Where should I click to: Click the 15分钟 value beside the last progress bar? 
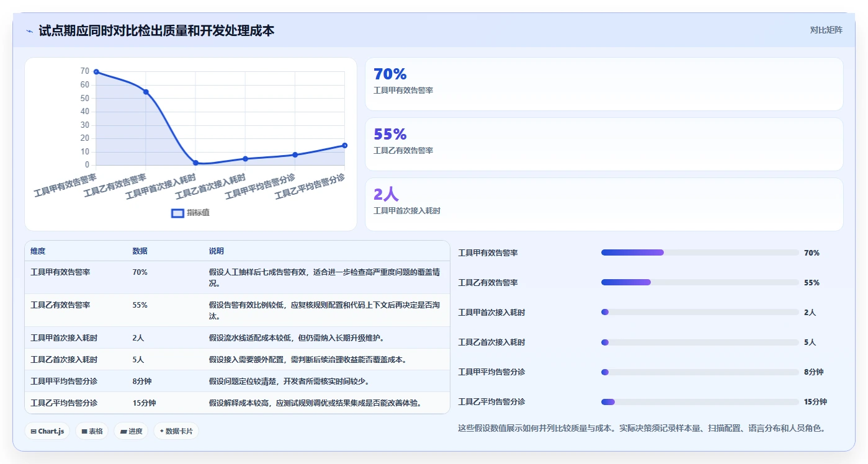pyautogui.click(x=815, y=402)
